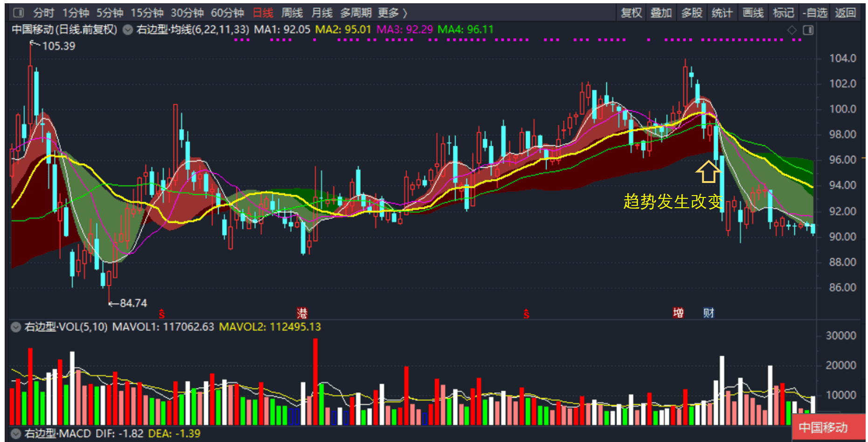868x442 pixels.
Task: Switch to the 5分钟 chart period
Action: click(x=110, y=13)
